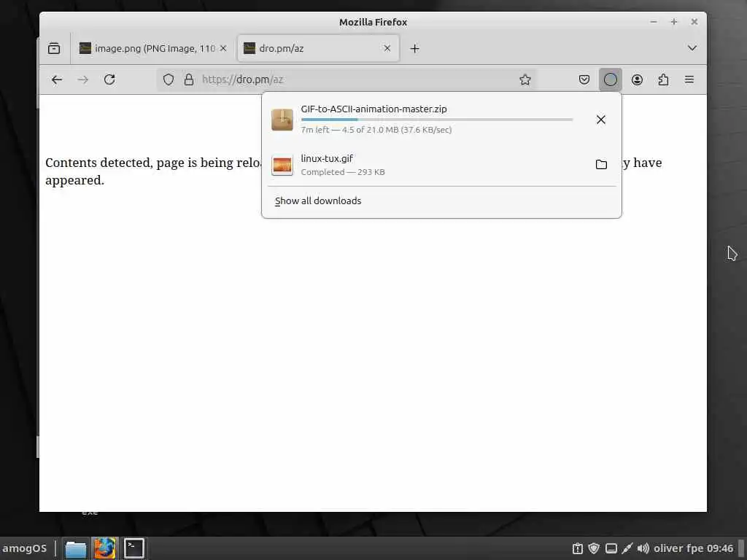Open tracking protection shield icon

(169, 79)
